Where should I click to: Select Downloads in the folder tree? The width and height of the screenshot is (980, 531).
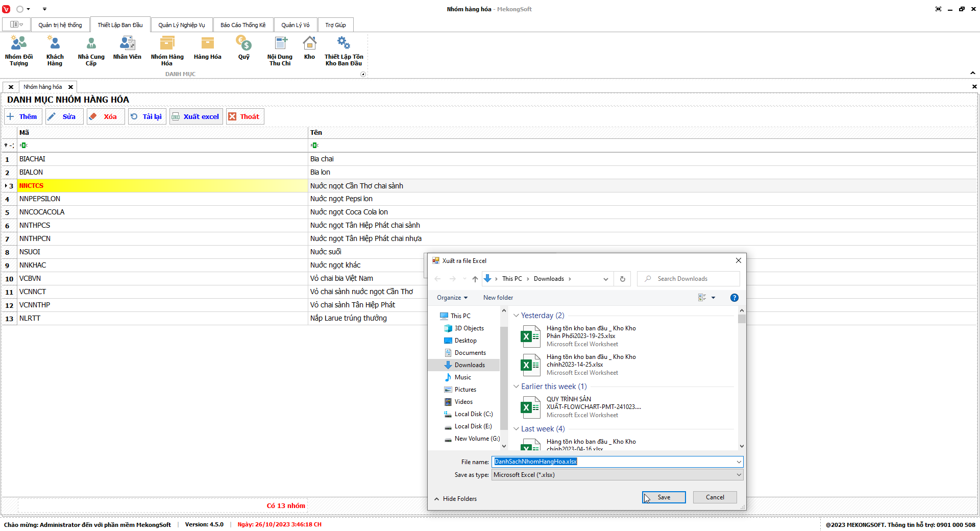(470, 365)
